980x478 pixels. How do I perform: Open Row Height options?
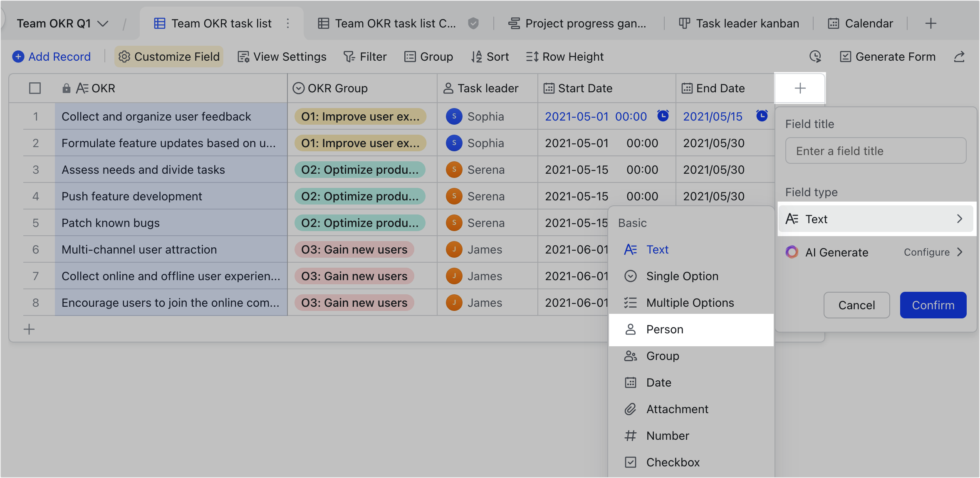pos(564,57)
